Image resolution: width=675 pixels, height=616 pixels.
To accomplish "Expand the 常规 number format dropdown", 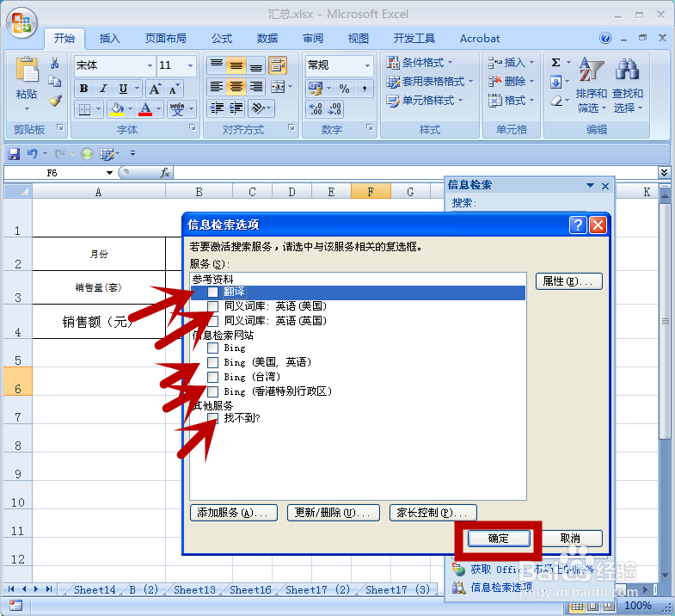I will tap(367, 65).
